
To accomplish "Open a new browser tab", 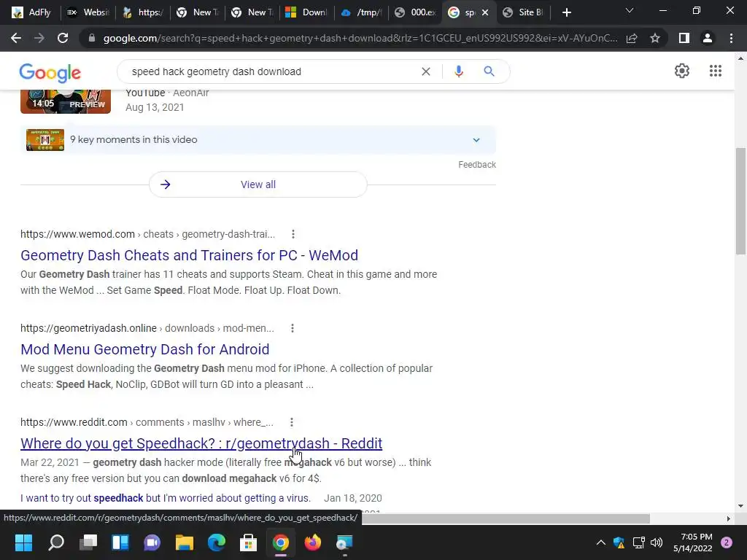I will (566, 12).
